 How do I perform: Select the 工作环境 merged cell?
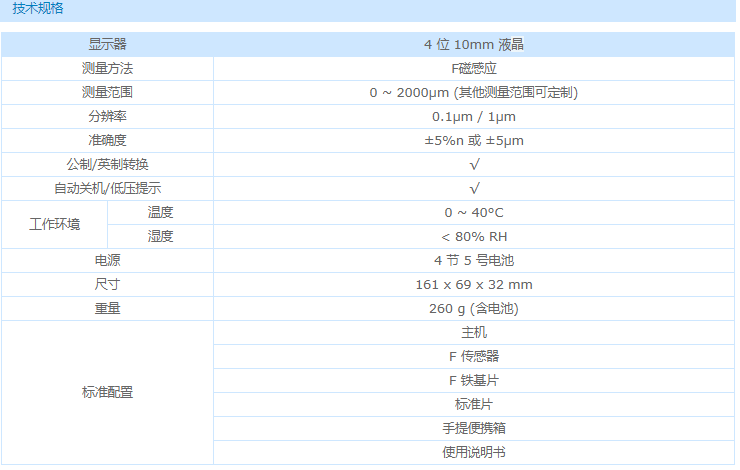click(x=54, y=224)
